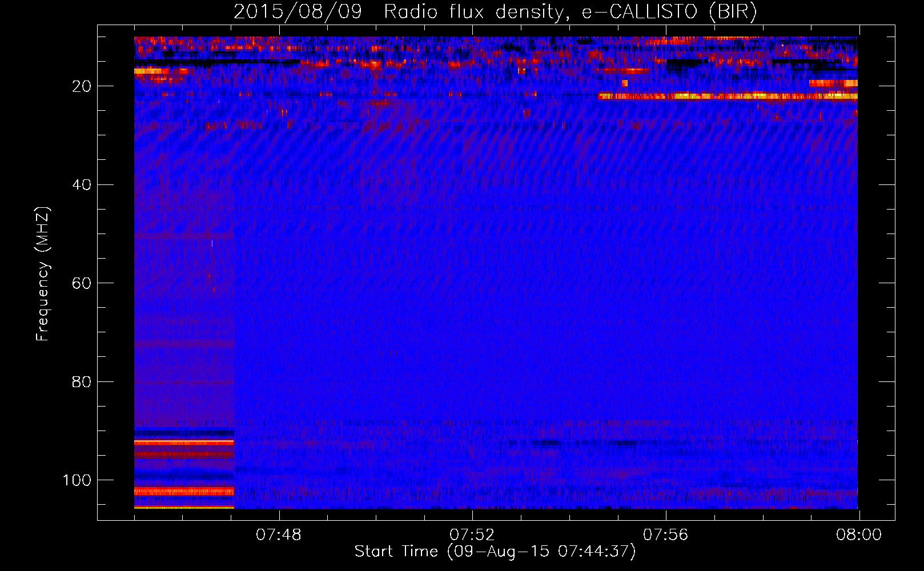Click the 60 frequency tick label
The height and width of the screenshot is (571, 924).
82,284
